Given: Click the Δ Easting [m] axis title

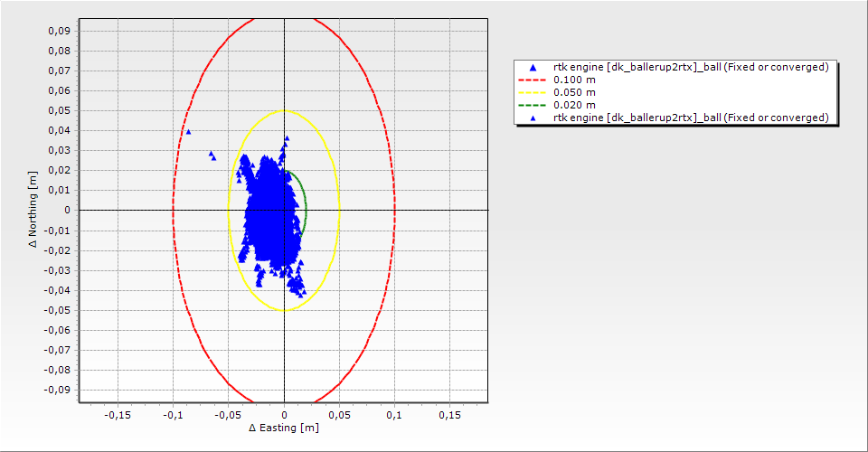Looking at the screenshot, I should [284, 428].
